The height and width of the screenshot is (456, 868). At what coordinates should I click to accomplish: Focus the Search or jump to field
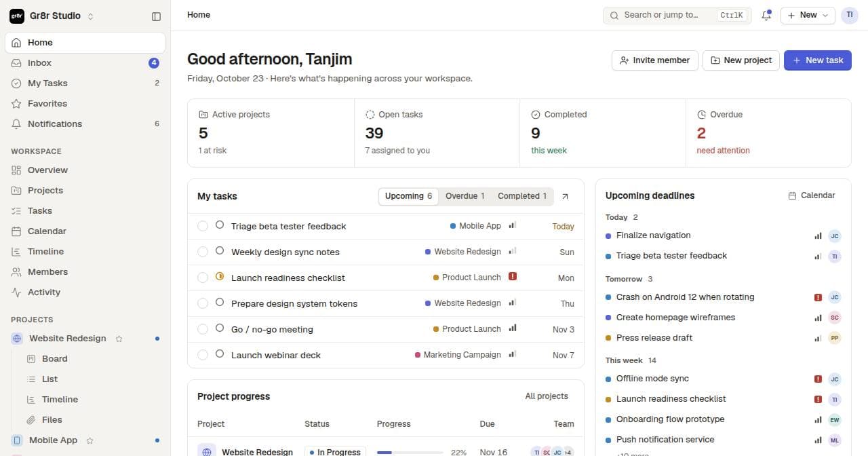click(x=677, y=15)
